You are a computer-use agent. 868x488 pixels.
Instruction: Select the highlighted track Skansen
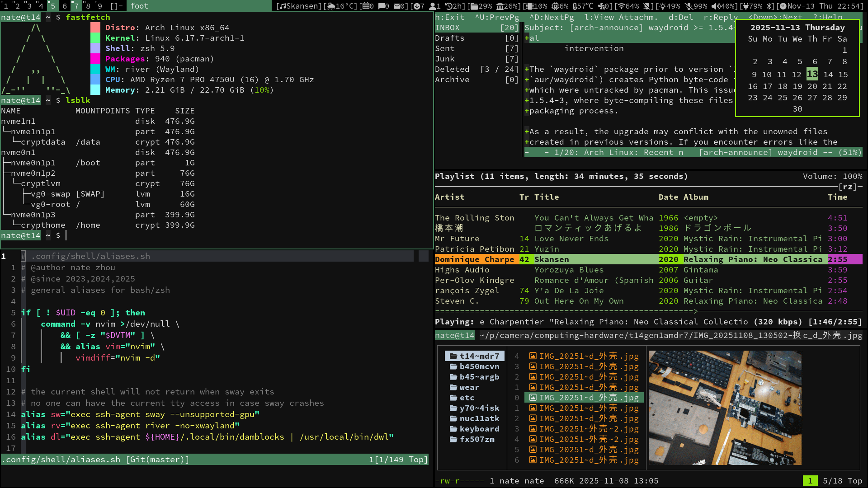(x=648, y=259)
